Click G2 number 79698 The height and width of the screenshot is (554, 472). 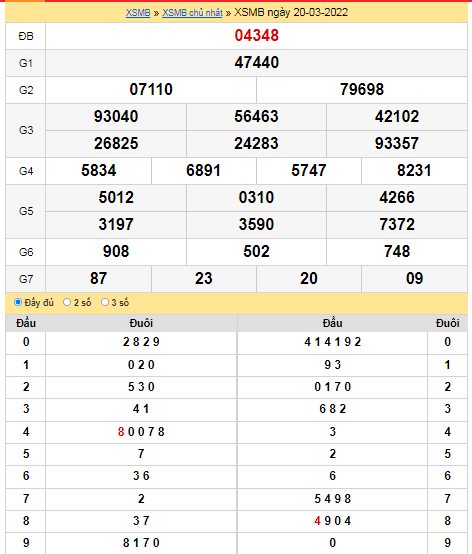362,89
